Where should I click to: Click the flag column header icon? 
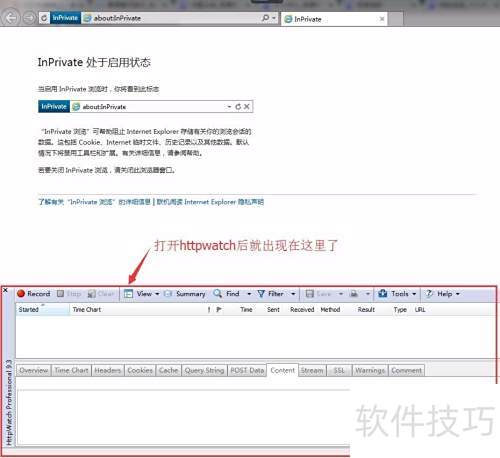[x=219, y=310]
